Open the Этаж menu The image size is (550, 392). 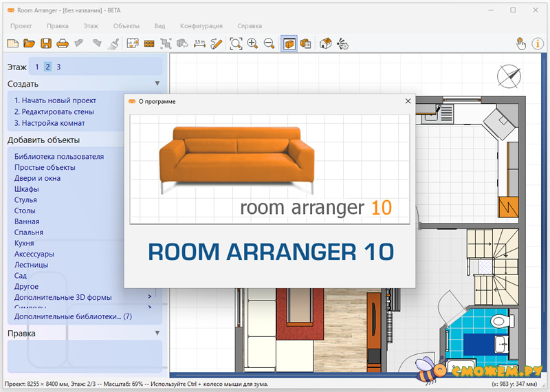pos(91,26)
